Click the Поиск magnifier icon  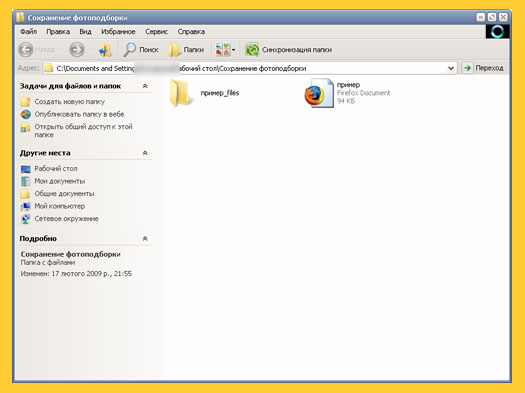point(130,50)
